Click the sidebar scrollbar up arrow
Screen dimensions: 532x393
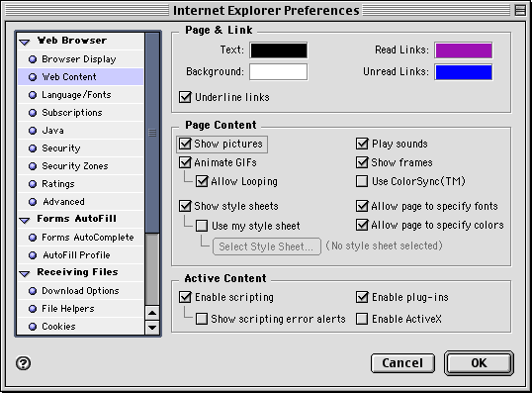click(x=152, y=313)
